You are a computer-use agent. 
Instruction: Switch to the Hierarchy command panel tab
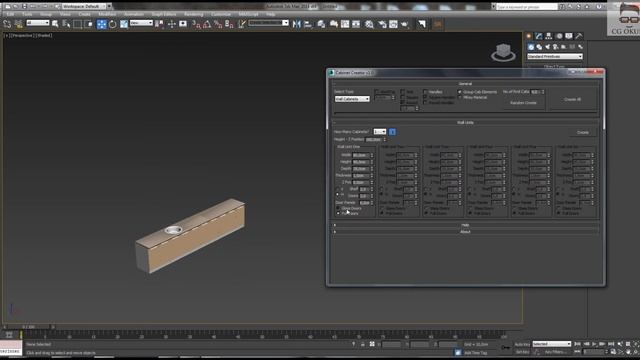coord(549,36)
